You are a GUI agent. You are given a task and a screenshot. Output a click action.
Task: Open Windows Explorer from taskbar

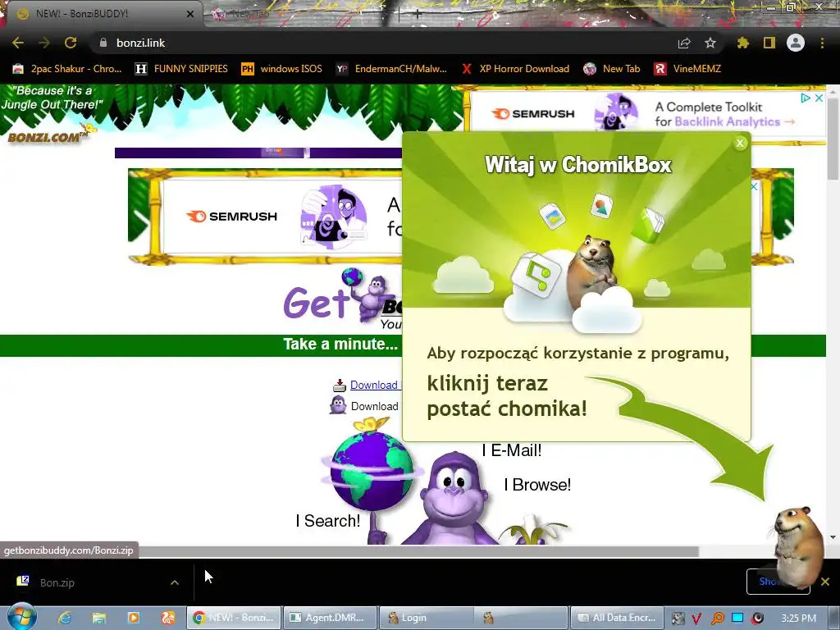coord(98,618)
